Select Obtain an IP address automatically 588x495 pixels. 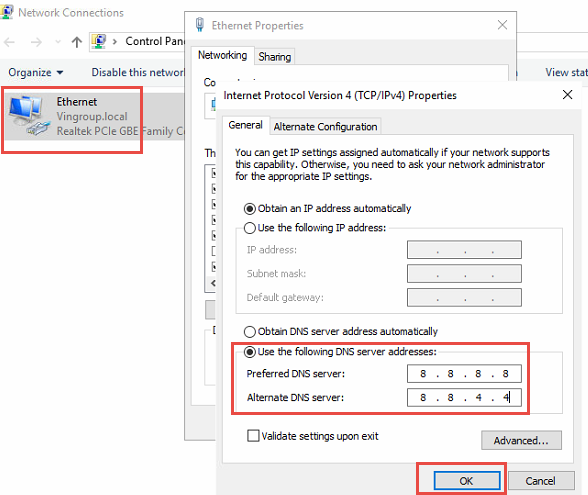click(x=327, y=208)
